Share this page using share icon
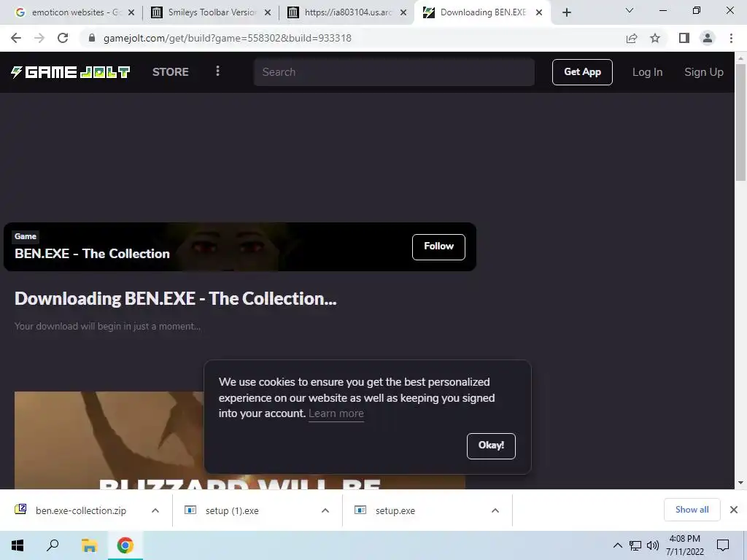This screenshot has height=560, width=747. [632, 38]
